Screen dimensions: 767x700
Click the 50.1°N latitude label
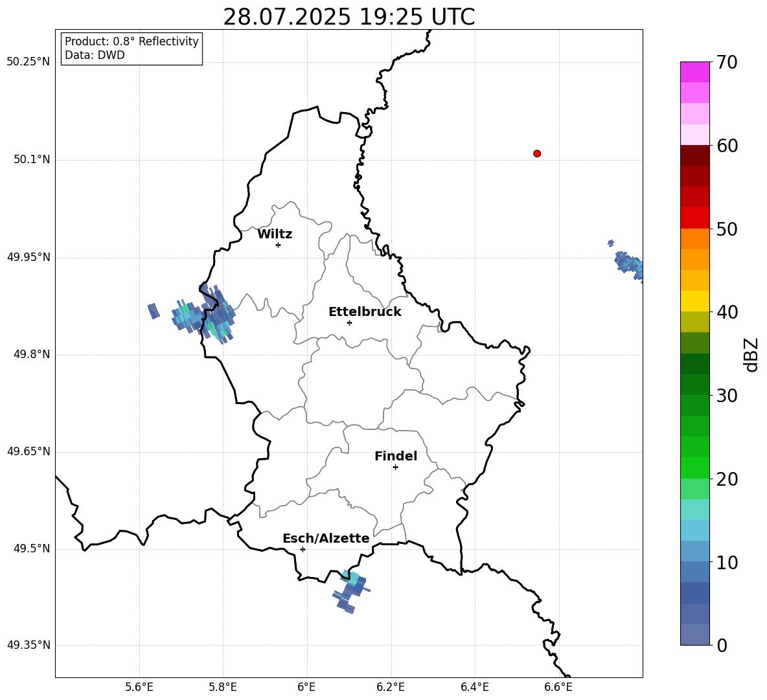(32, 159)
